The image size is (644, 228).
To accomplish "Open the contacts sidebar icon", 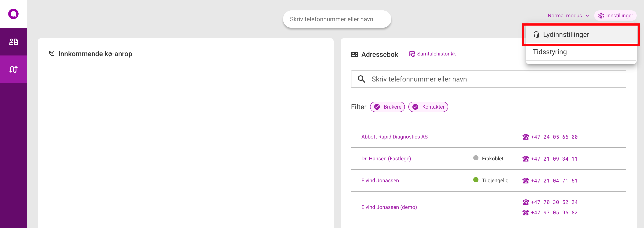I will (13, 42).
